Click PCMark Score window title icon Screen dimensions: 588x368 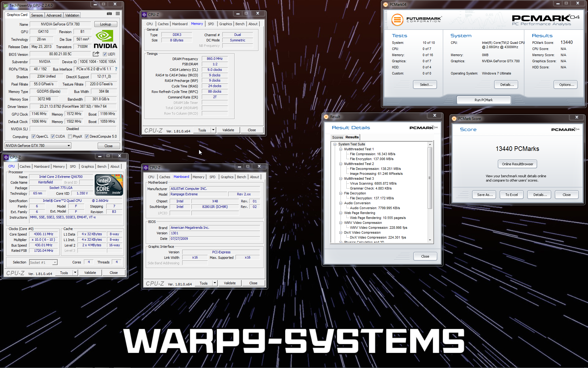click(x=454, y=118)
